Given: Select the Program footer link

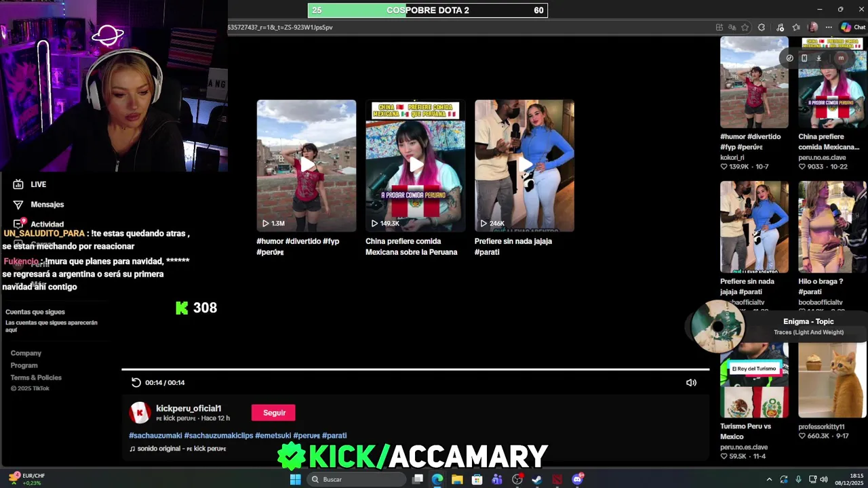Looking at the screenshot, I should (x=24, y=365).
